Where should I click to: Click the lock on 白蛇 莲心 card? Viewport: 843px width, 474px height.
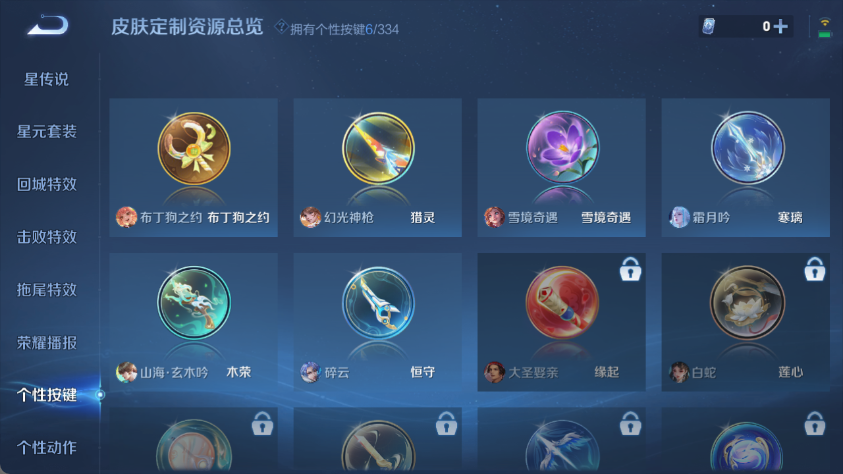tap(815, 269)
